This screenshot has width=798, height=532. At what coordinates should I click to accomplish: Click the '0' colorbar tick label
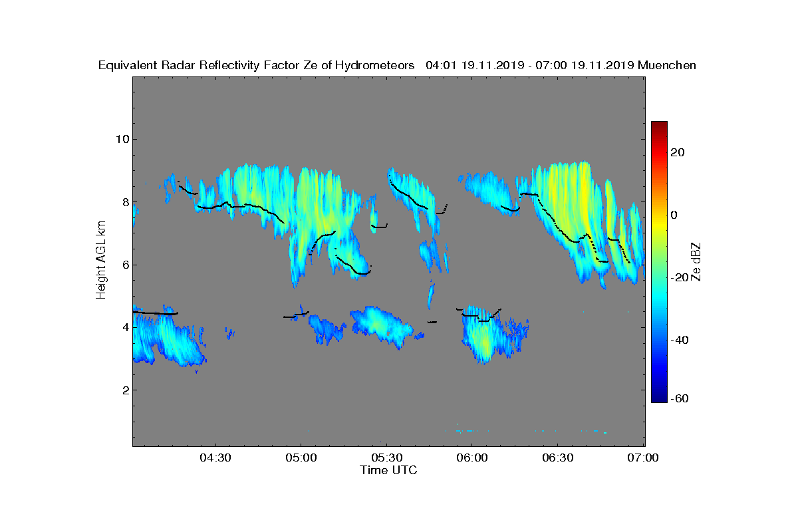[x=674, y=215]
